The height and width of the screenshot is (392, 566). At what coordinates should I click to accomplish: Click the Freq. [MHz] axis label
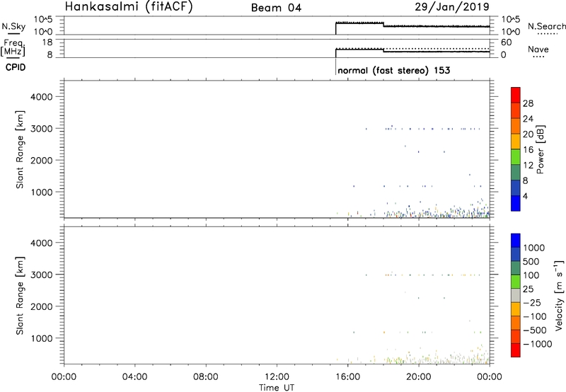click(x=13, y=48)
